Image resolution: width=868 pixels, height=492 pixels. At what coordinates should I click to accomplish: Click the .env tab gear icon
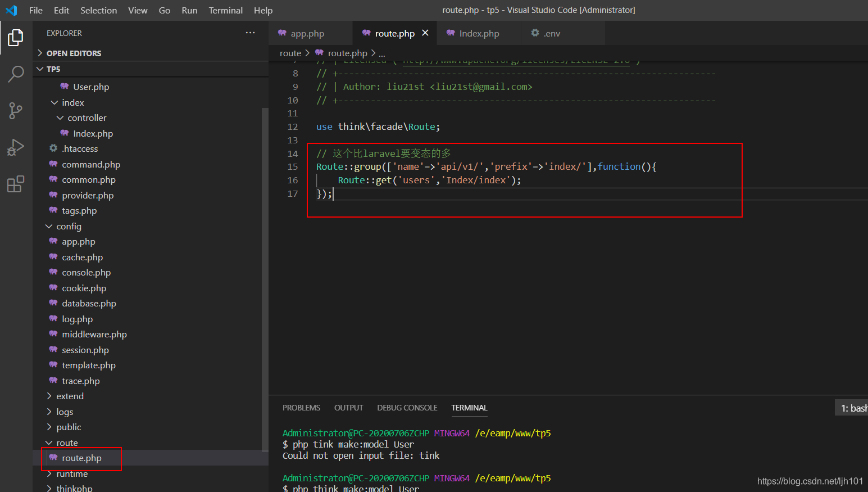coord(535,33)
